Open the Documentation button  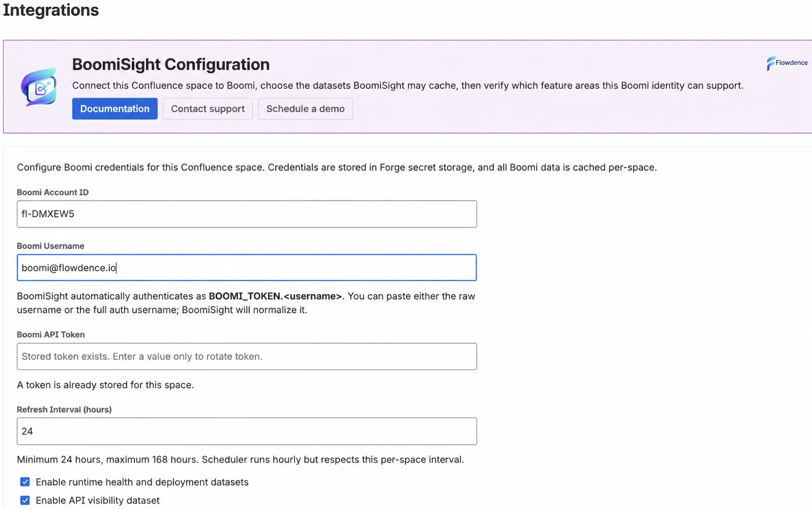(115, 109)
